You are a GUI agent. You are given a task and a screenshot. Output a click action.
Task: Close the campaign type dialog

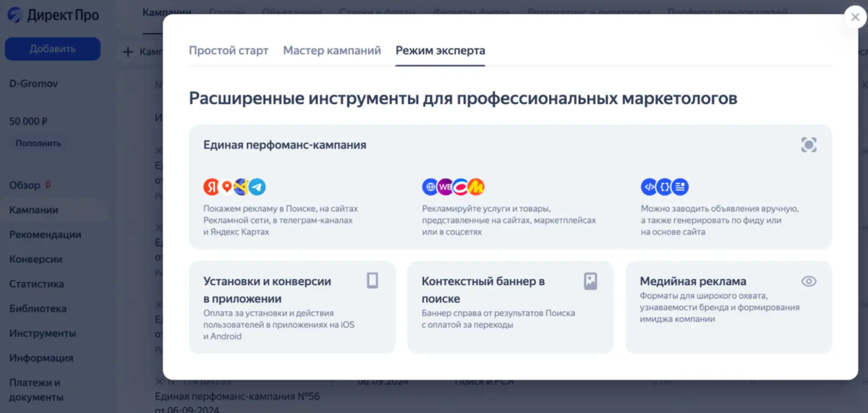point(856,18)
